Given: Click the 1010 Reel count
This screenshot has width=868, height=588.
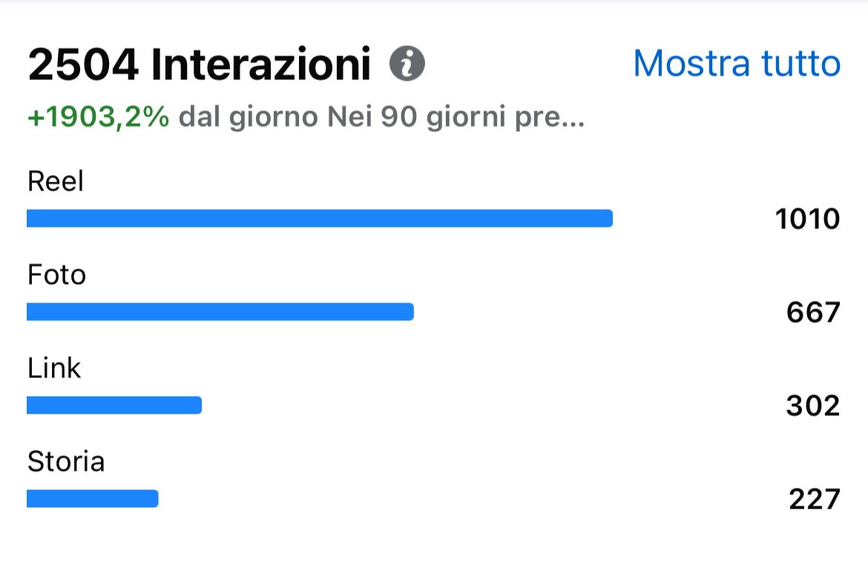Looking at the screenshot, I should click(x=808, y=219).
